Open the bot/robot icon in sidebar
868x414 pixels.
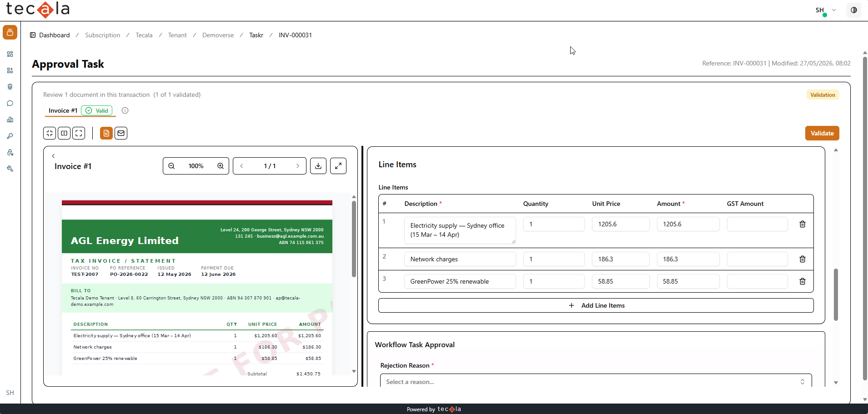(x=10, y=87)
